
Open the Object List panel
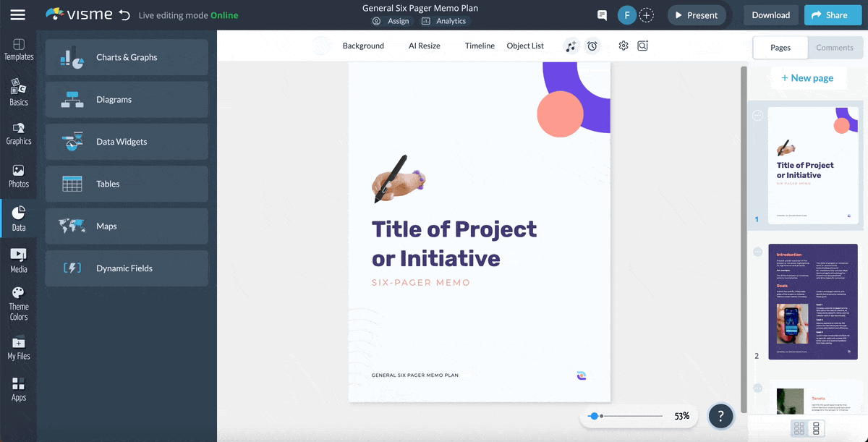click(x=525, y=46)
